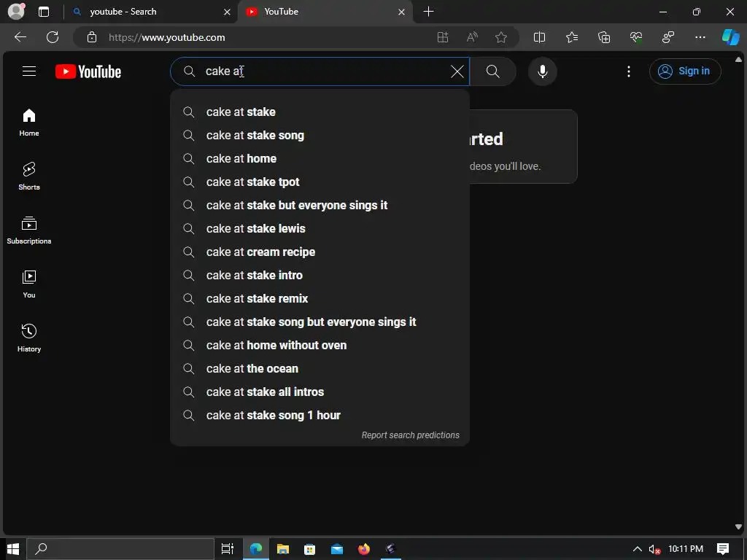Open YouTube hamburger guide menu
Screen dimensions: 747x560
29,71
